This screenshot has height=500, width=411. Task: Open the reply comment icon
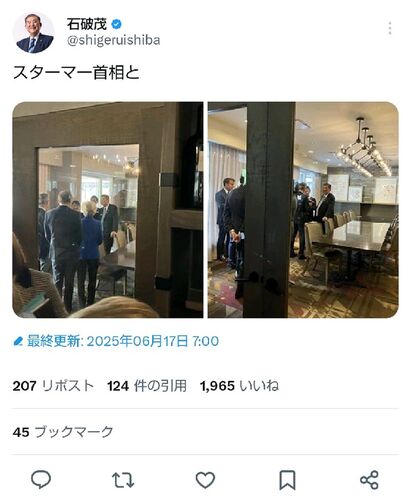41,480
